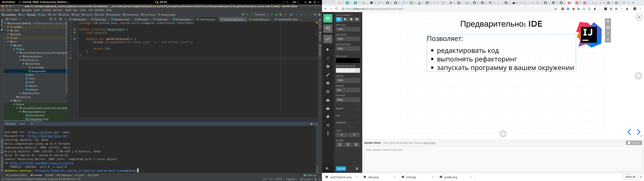Add new terminal tab with plus icon
This screenshot has height=181, width=644.
[32, 124]
